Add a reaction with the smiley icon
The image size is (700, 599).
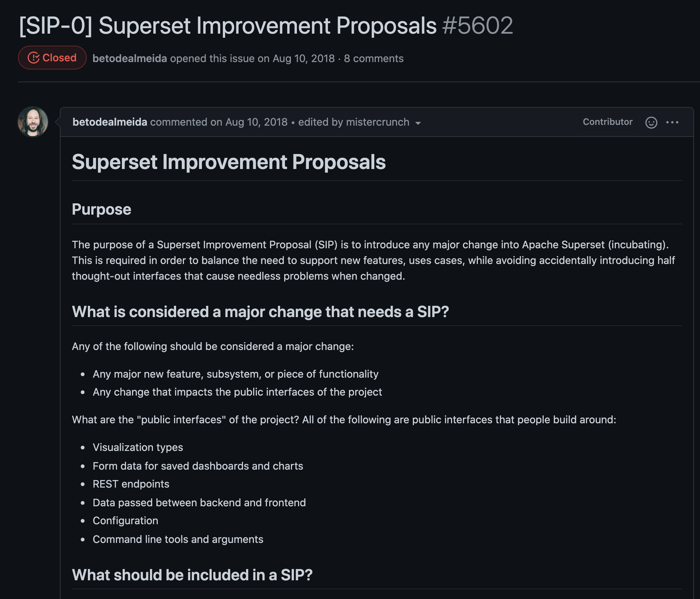[x=651, y=122]
